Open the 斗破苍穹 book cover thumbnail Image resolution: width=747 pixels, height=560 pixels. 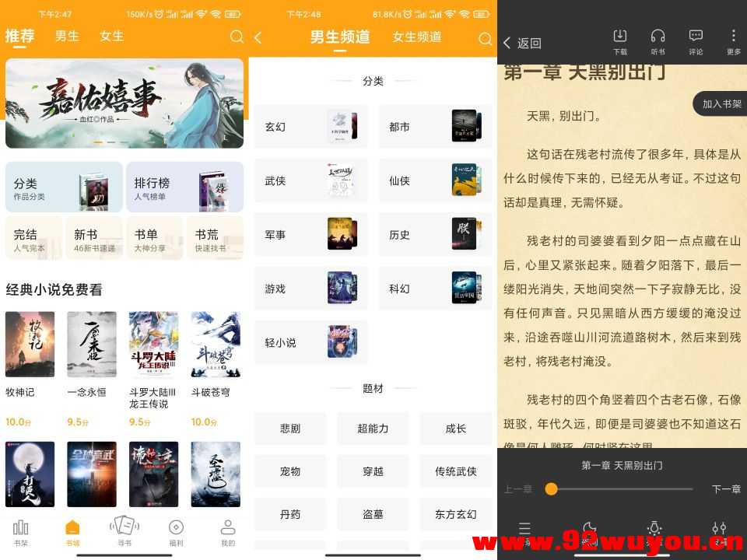tap(215, 344)
